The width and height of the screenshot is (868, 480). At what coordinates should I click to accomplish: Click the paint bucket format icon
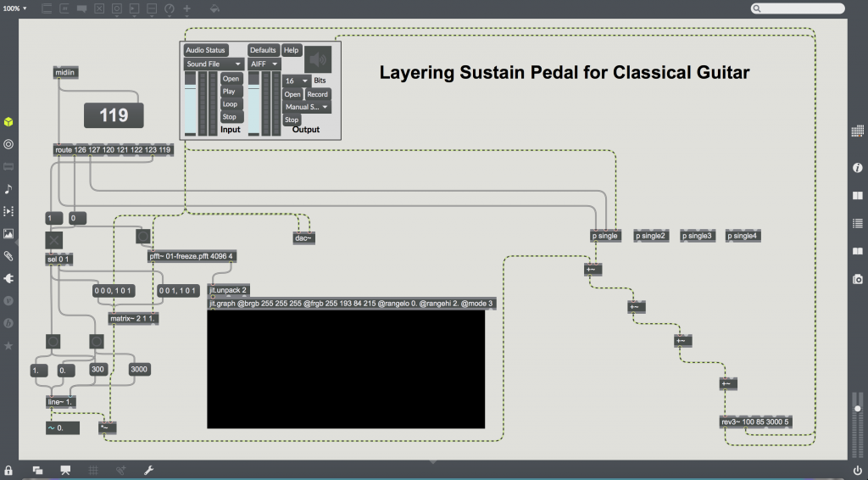214,8
